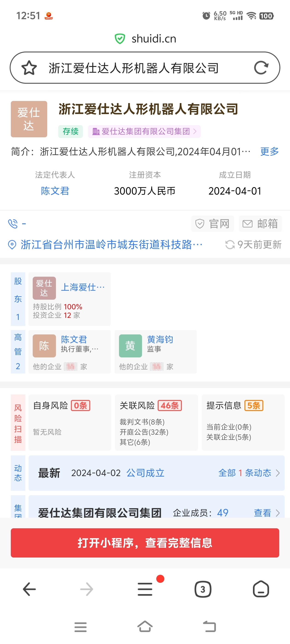Open supervisor 黄海钧 card
290x644 pixels.
tap(156, 352)
